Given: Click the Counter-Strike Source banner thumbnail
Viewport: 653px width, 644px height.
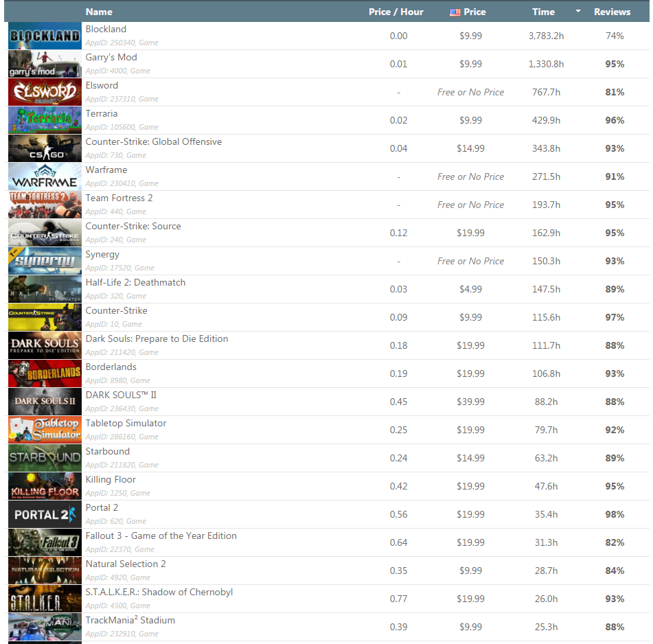Looking at the screenshot, I should 45,233.
